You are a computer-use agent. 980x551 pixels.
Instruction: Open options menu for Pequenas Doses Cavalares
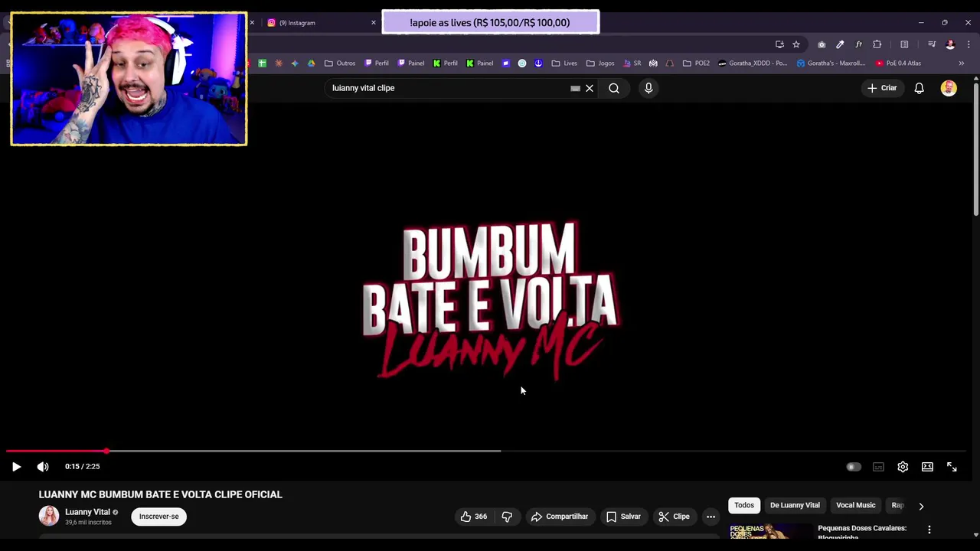click(929, 530)
